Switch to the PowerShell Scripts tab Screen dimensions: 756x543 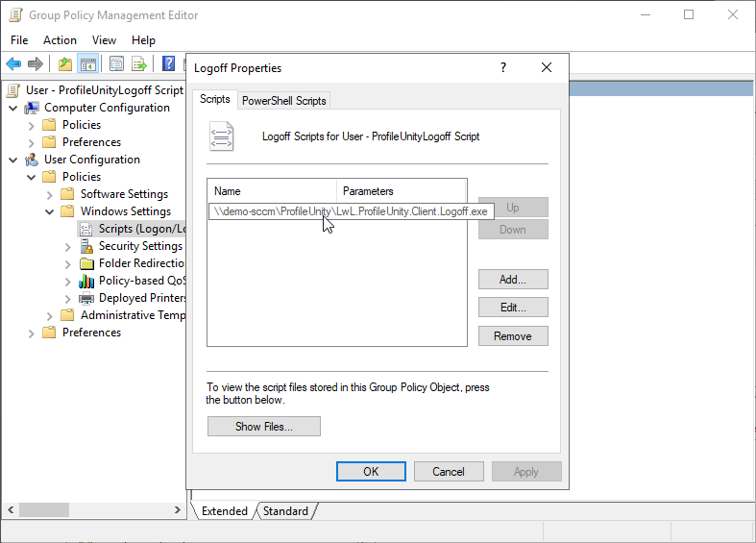[x=284, y=101]
